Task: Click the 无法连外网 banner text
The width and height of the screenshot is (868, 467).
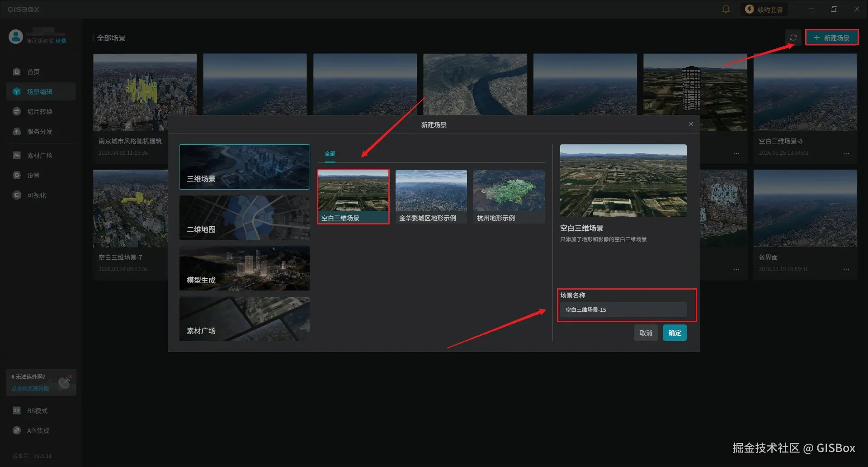Action: pyautogui.click(x=28, y=377)
